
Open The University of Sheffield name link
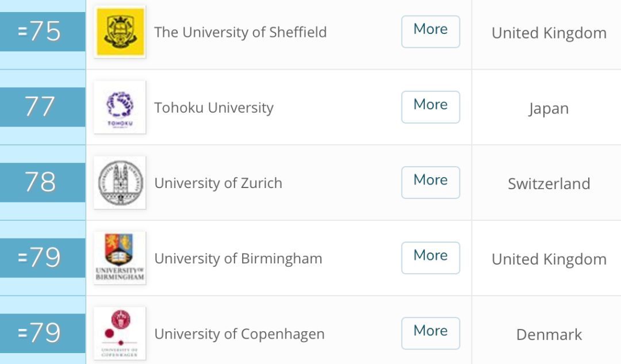[240, 32]
